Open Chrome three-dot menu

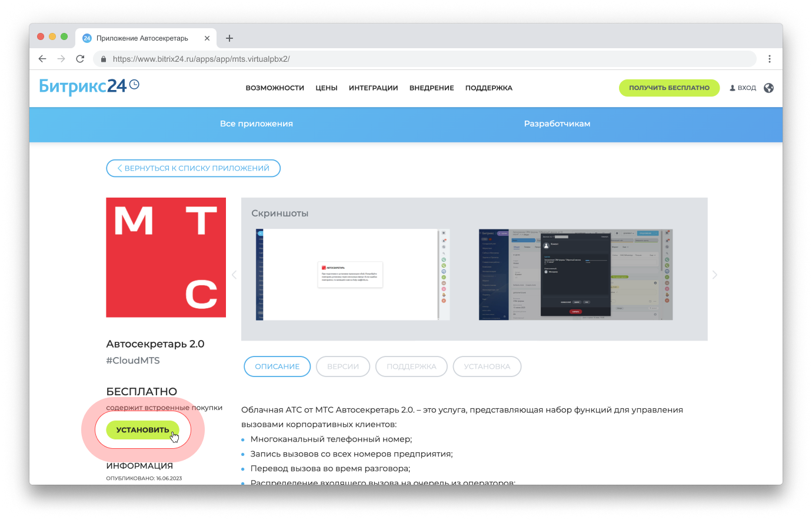click(770, 59)
